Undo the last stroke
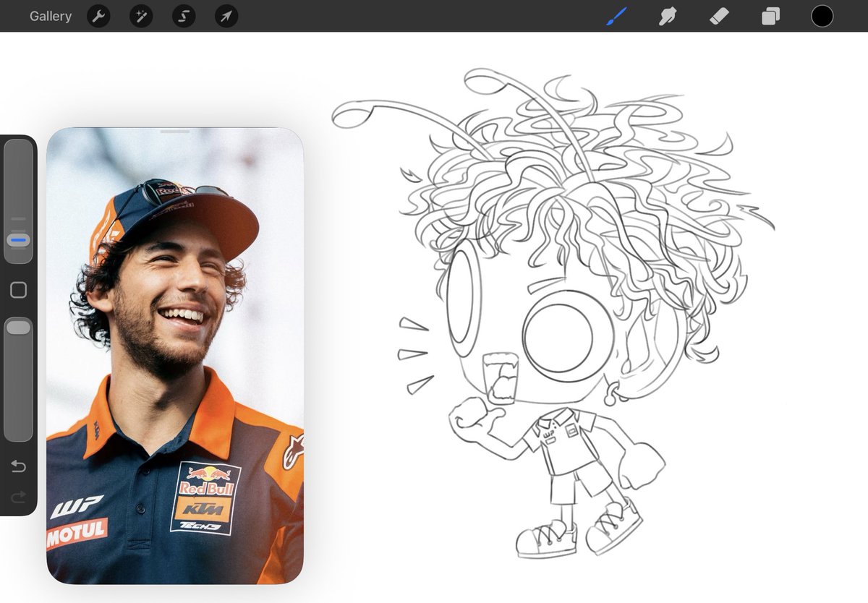Image resolution: width=868 pixels, height=603 pixels. tap(19, 466)
